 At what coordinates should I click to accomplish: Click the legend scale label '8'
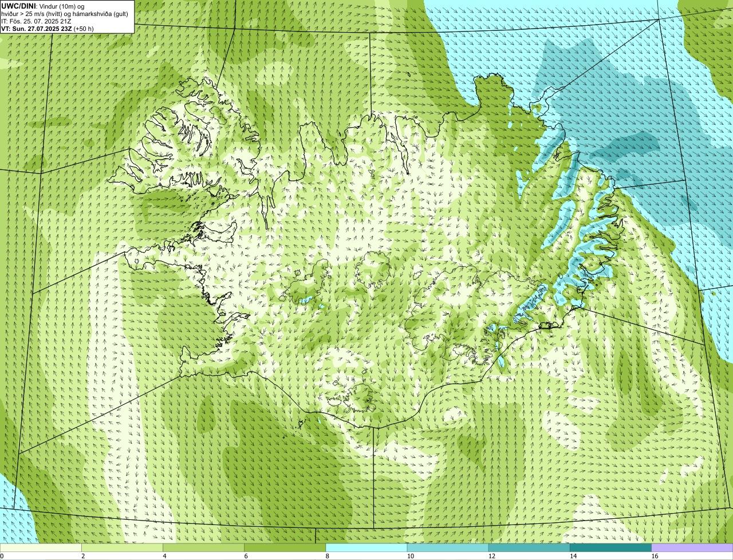click(x=328, y=556)
